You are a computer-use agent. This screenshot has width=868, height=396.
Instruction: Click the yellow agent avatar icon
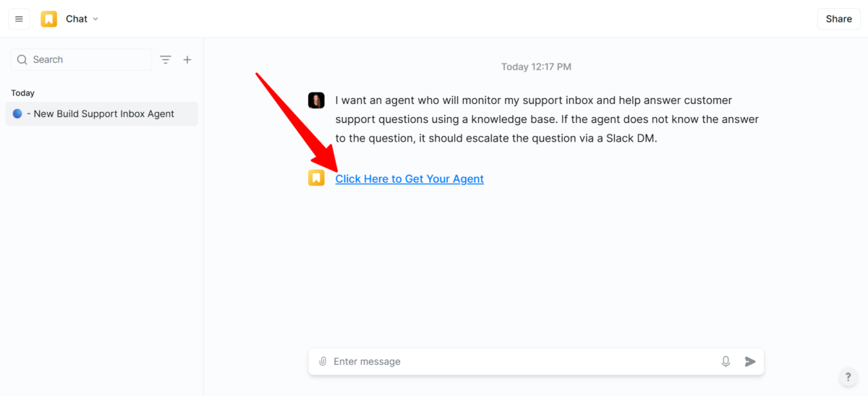(316, 178)
